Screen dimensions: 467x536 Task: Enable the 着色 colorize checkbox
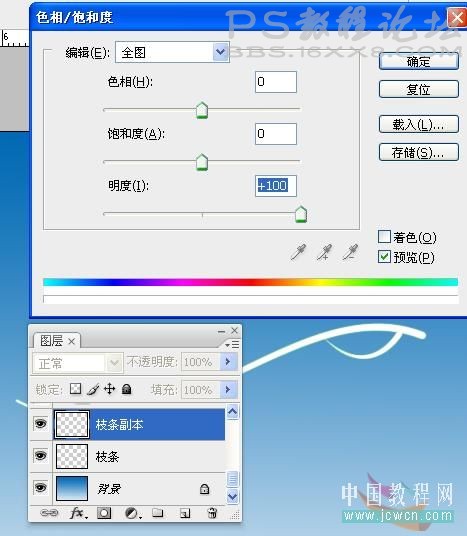pos(384,237)
